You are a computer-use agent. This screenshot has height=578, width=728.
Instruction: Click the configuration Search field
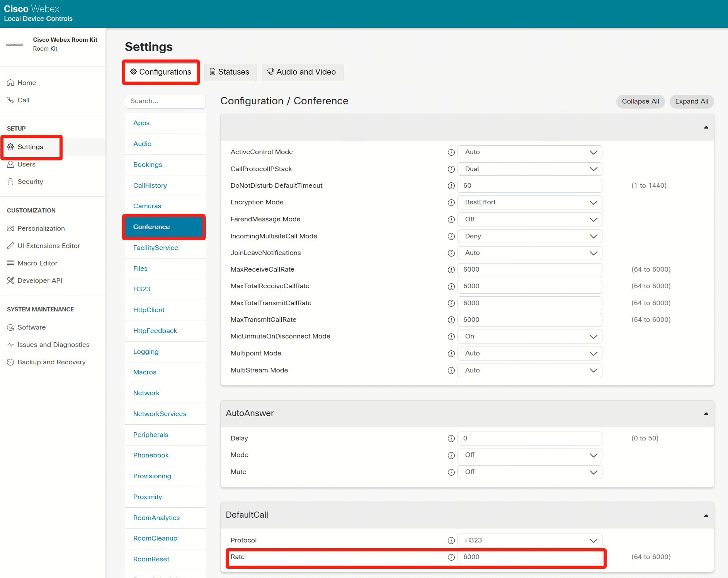pyautogui.click(x=165, y=101)
